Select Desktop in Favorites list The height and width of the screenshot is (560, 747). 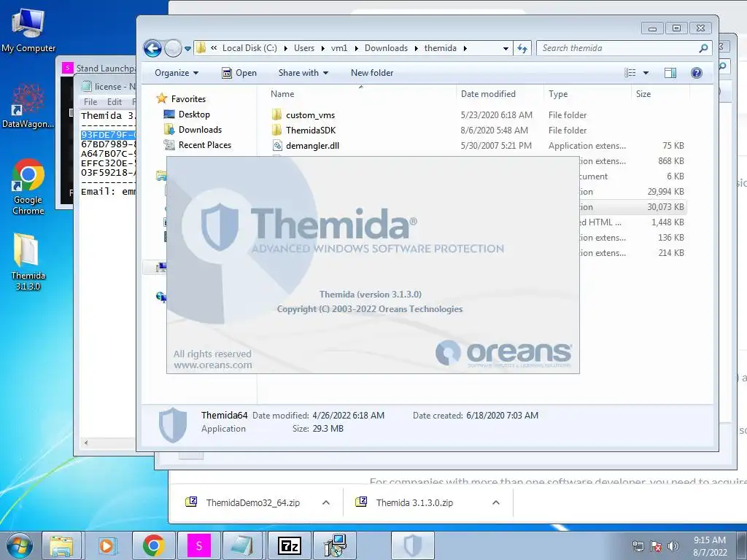[x=194, y=114]
